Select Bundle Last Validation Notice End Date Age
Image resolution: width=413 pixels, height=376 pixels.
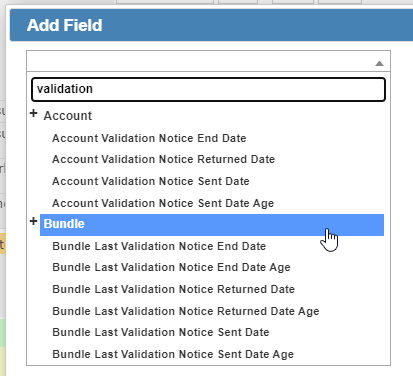click(171, 267)
